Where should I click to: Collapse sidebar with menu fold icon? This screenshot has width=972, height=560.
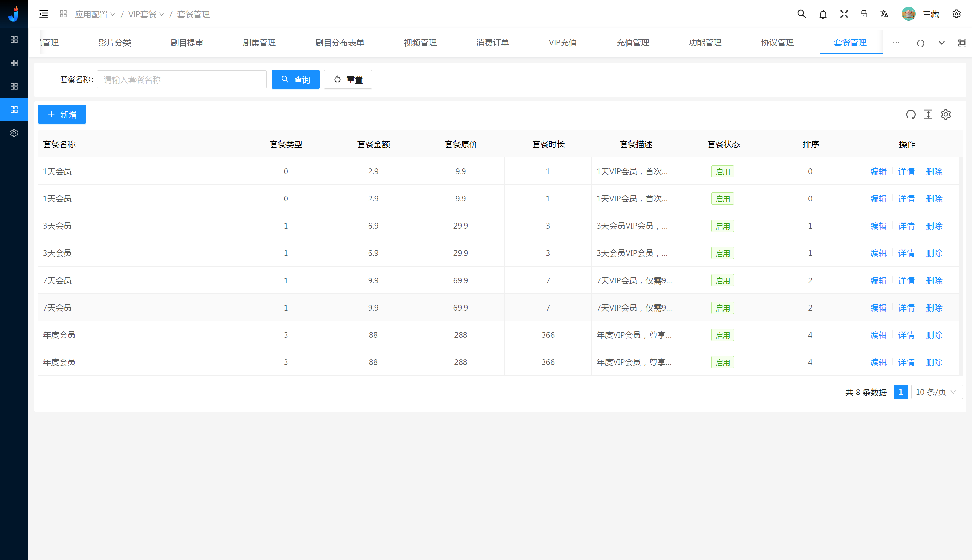tap(43, 14)
